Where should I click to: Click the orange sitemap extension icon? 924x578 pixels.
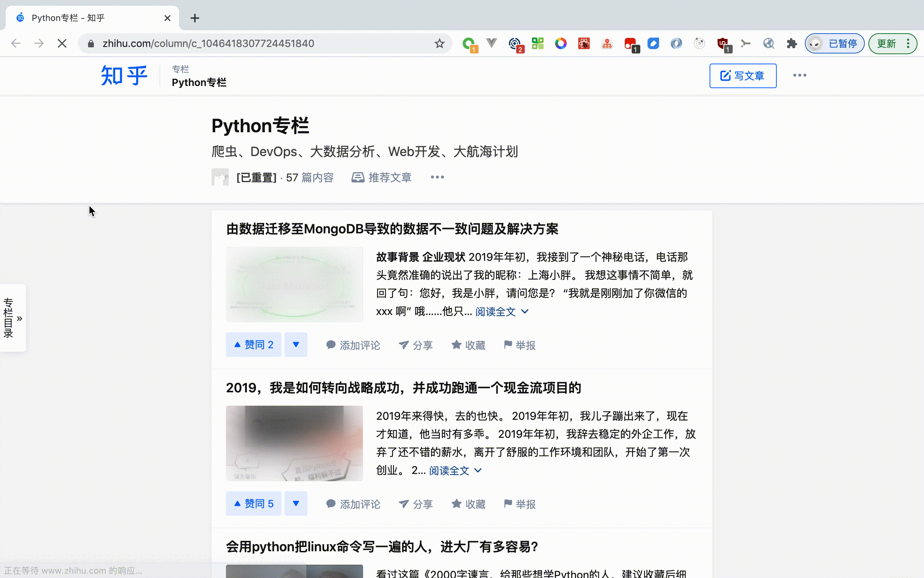[607, 43]
